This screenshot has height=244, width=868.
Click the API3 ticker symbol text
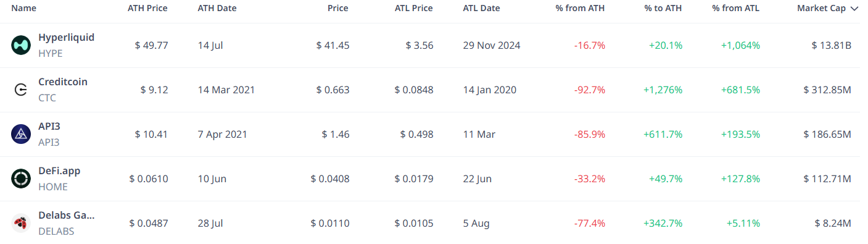coord(49,142)
